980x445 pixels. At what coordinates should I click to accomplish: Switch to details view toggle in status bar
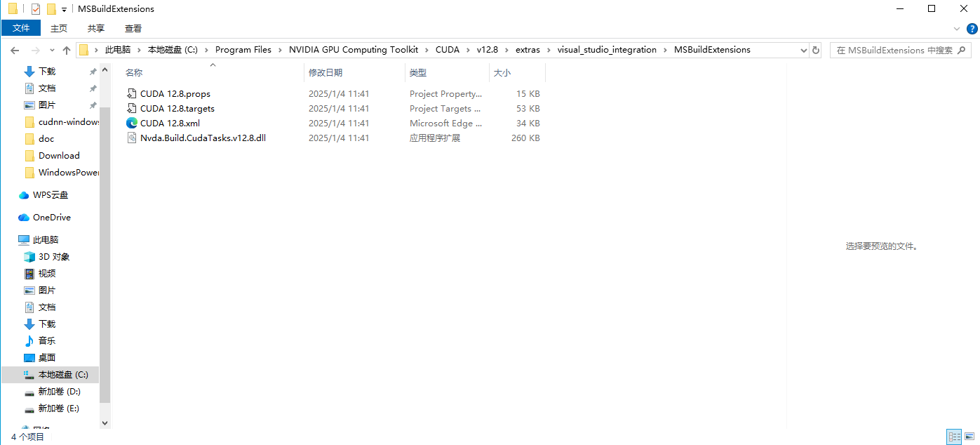point(954,437)
